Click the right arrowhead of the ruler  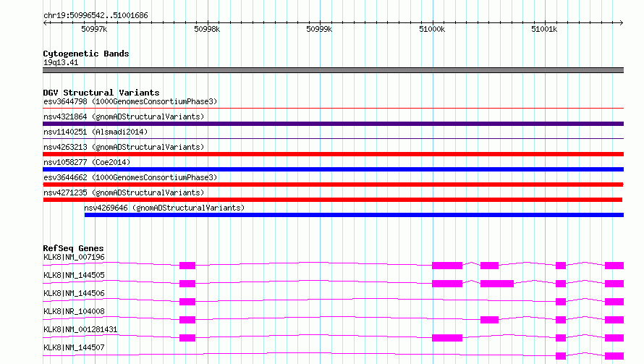click(x=622, y=22)
